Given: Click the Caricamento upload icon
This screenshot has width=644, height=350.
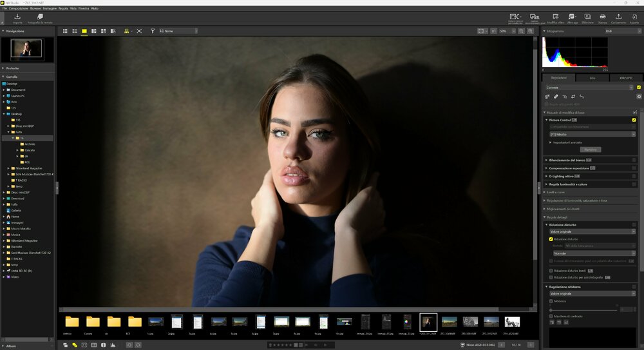Looking at the screenshot, I should coord(618,17).
